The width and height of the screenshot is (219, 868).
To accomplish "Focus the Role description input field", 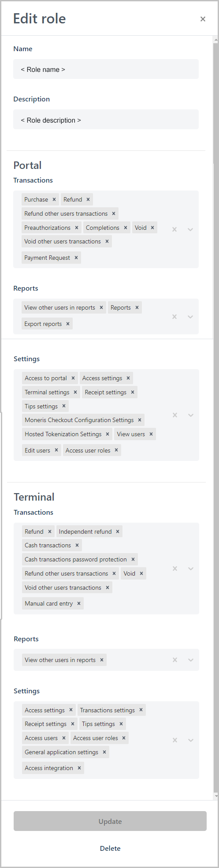I will click(x=106, y=120).
